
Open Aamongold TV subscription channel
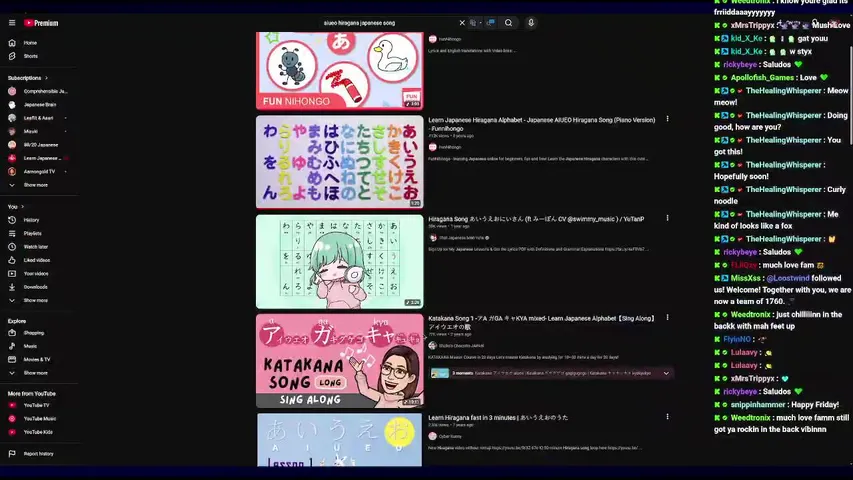pos(33,171)
